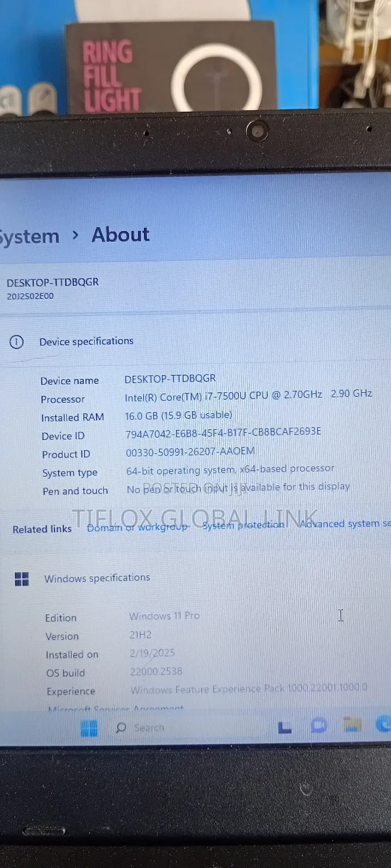Click the System type label
The image size is (391, 868).
[x=70, y=473]
